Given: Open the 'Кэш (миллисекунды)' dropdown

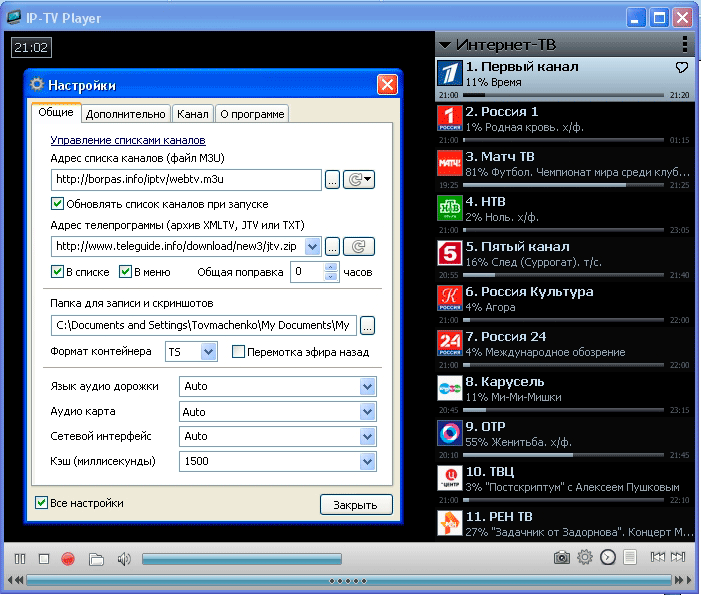Looking at the screenshot, I should pos(367,461).
